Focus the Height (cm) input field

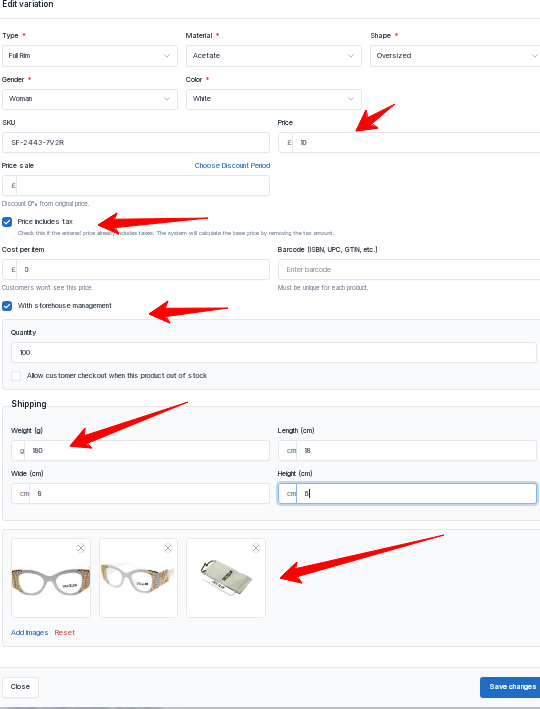coord(417,493)
